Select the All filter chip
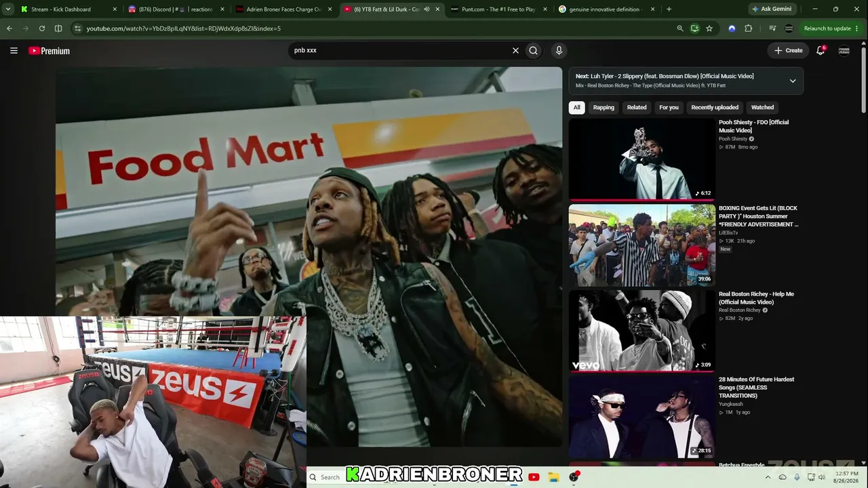868x488 pixels. (x=576, y=107)
